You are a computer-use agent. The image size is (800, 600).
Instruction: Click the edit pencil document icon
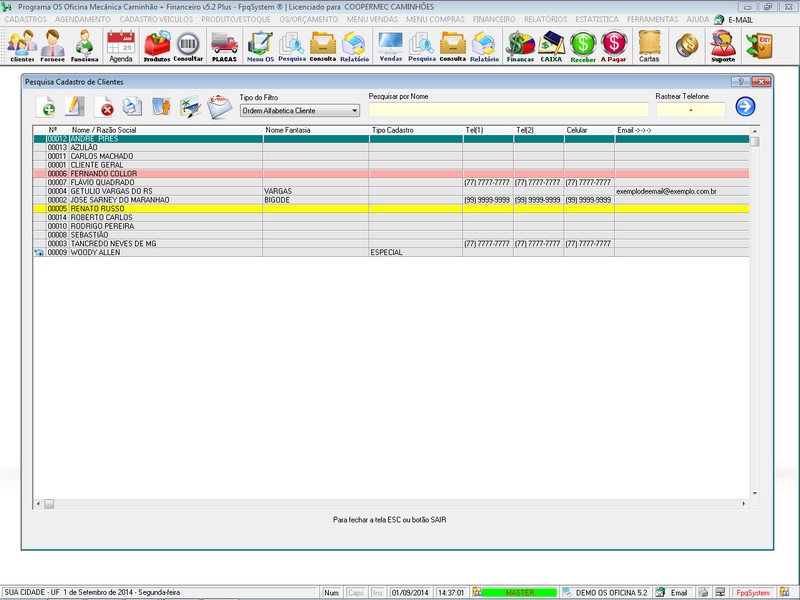(x=74, y=107)
